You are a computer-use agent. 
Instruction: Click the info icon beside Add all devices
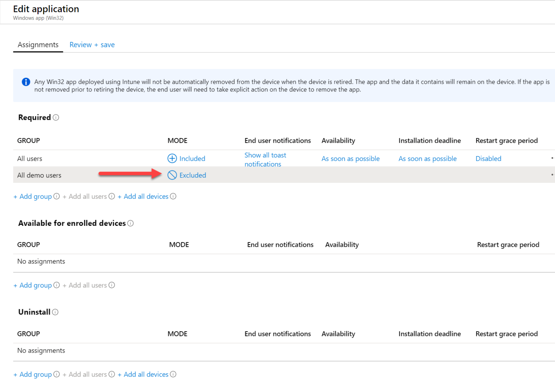173,196
